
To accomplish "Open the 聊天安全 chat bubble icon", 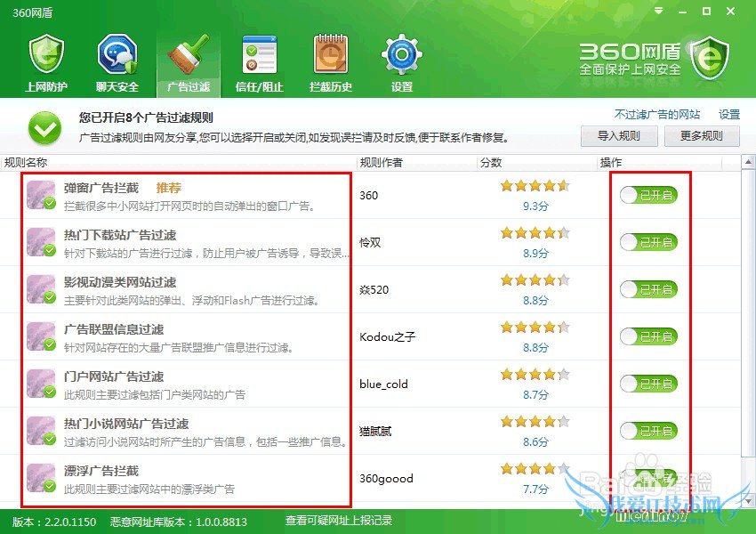I will 117,54.
